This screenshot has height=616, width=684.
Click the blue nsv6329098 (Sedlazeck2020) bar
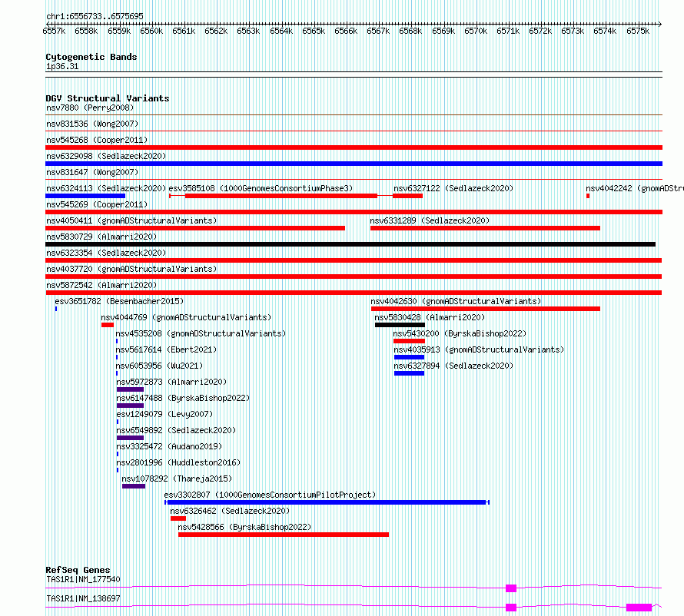click(x=354, y=164)
